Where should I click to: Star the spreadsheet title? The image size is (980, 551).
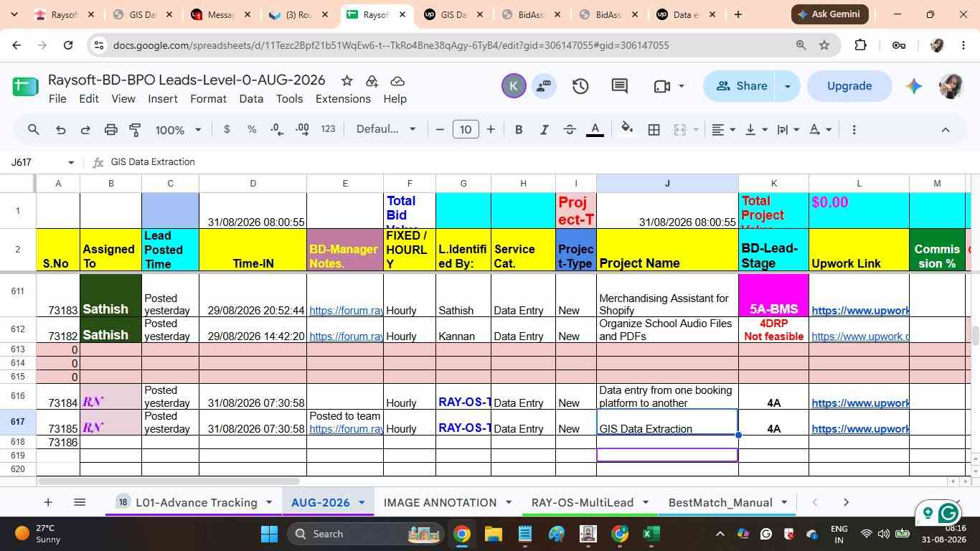click(x=347, y=80)
